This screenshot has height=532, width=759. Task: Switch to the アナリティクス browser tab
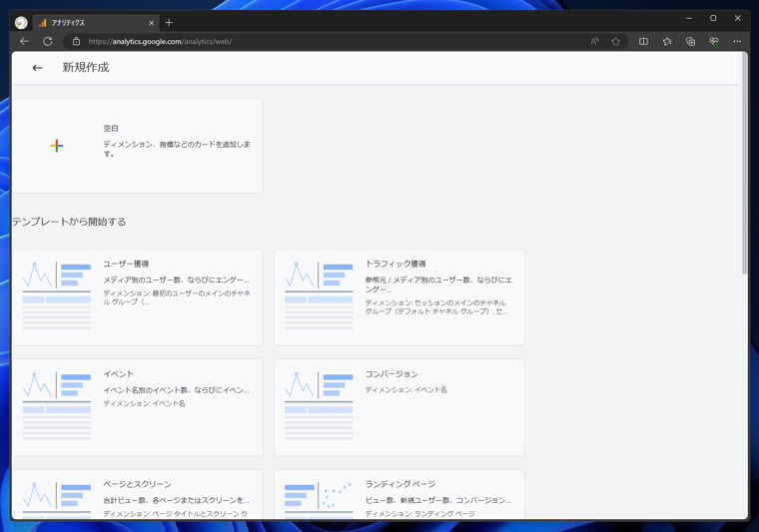[x=96, y=23]
